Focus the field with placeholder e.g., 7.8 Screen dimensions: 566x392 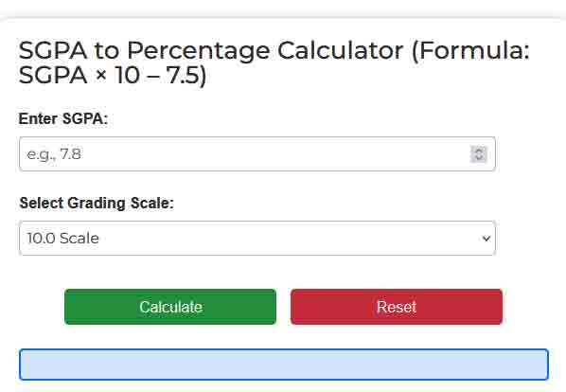(x=257, y=154)
